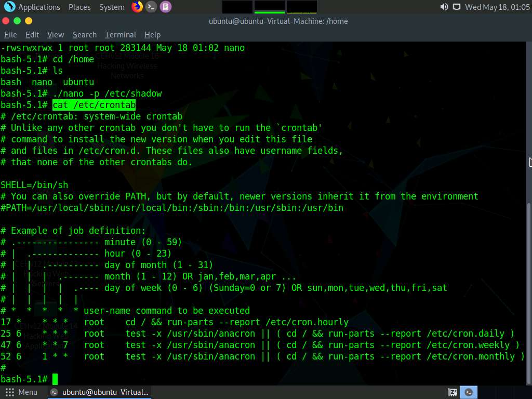Screen dimensions: 532x399
Task: Expand the Search menu
Action: (85, 35)
